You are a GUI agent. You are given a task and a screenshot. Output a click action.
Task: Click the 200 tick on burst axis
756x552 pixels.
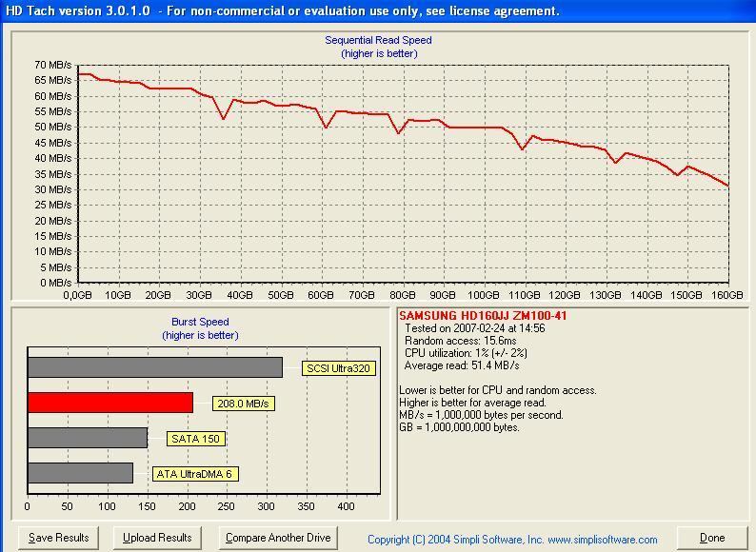(187, 506)
